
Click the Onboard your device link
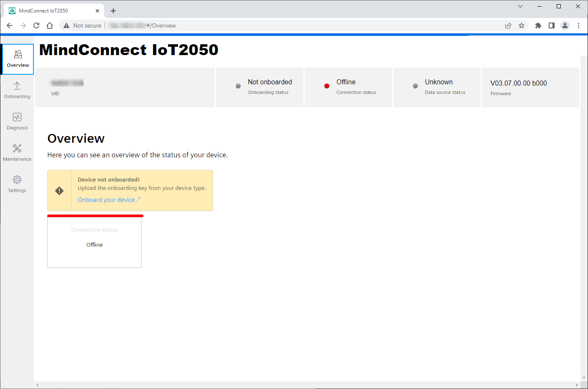(109, 200)
